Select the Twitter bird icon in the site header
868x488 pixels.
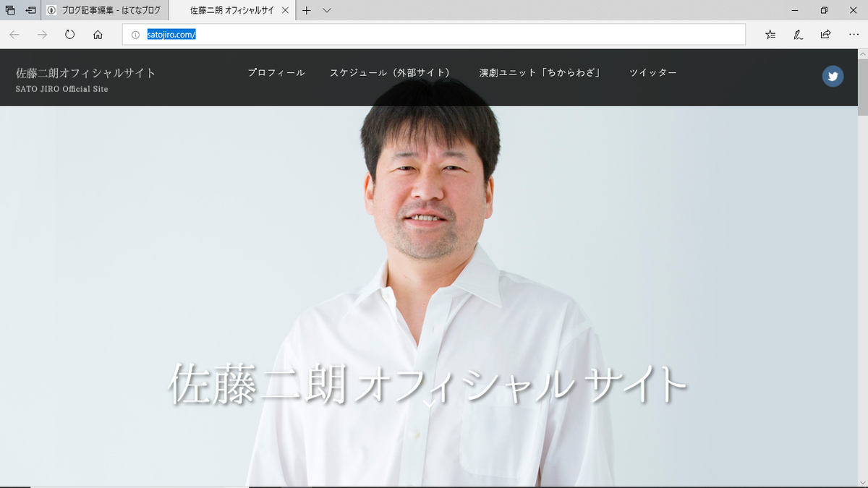(833, 76)
